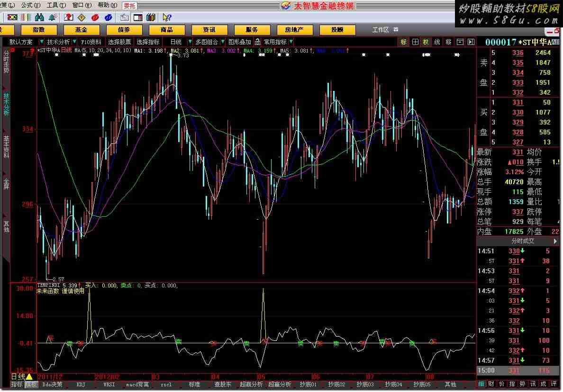Viewport: 563px width, 392px height.
Task: Select the 查股东 indicator tab
Action: 223,384
